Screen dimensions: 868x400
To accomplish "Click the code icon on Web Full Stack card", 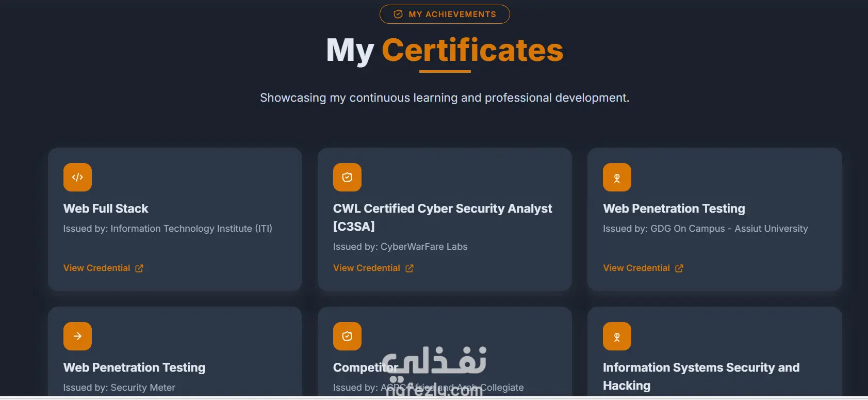I will coord(77,177).
